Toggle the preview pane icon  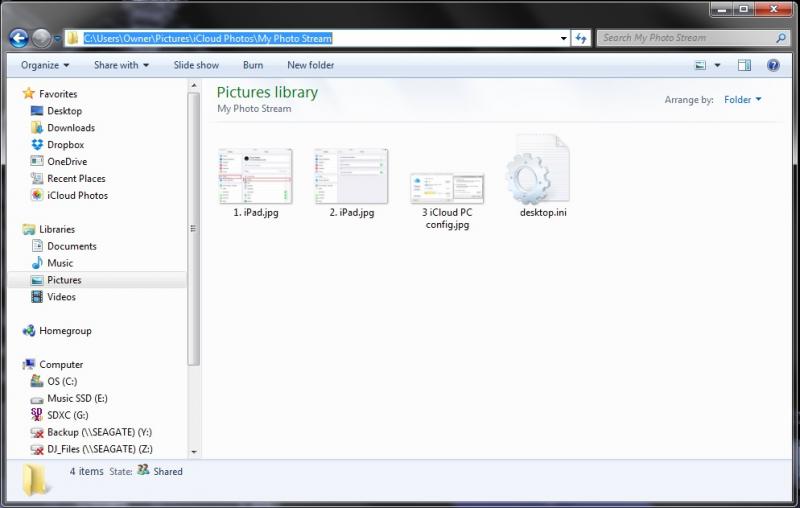(x=744, y=65)
